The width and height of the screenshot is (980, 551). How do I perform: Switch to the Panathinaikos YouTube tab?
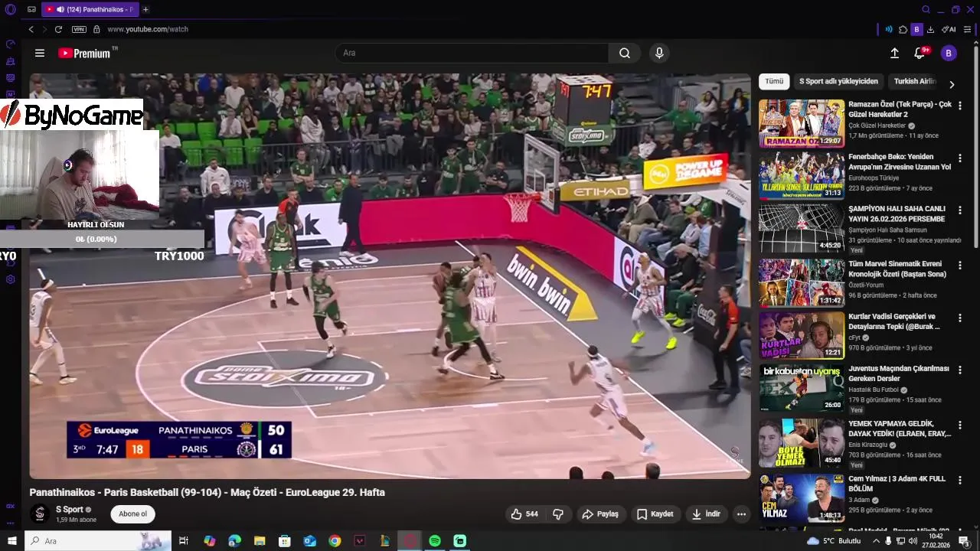(90, 9)
